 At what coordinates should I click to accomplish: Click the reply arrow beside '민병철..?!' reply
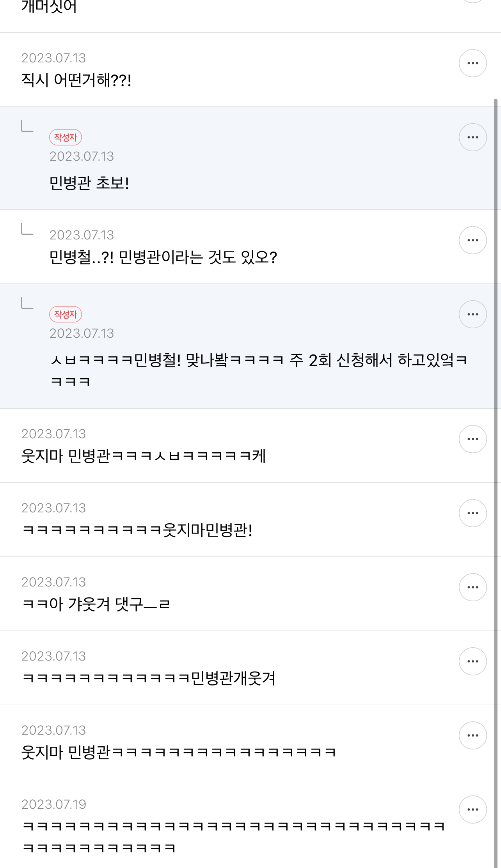[27, 229]
